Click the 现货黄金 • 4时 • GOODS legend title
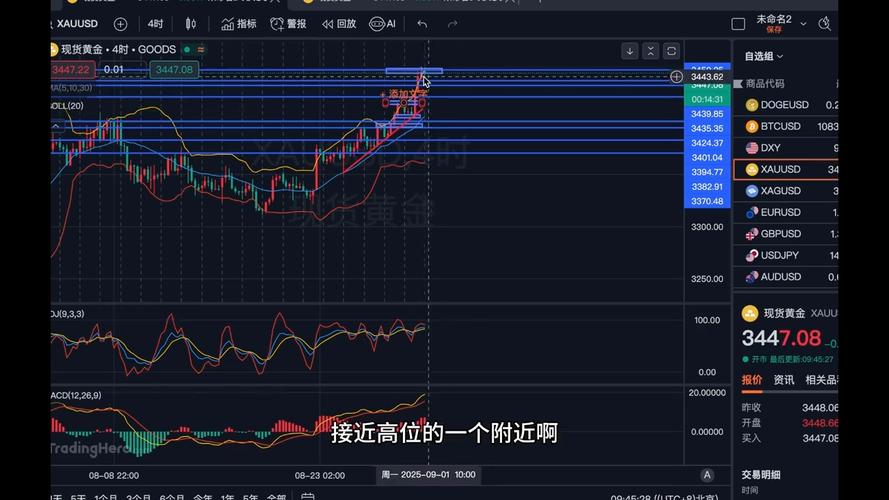Image resolution: width=889 pixels, height=500 pixels. click(118, 49)
